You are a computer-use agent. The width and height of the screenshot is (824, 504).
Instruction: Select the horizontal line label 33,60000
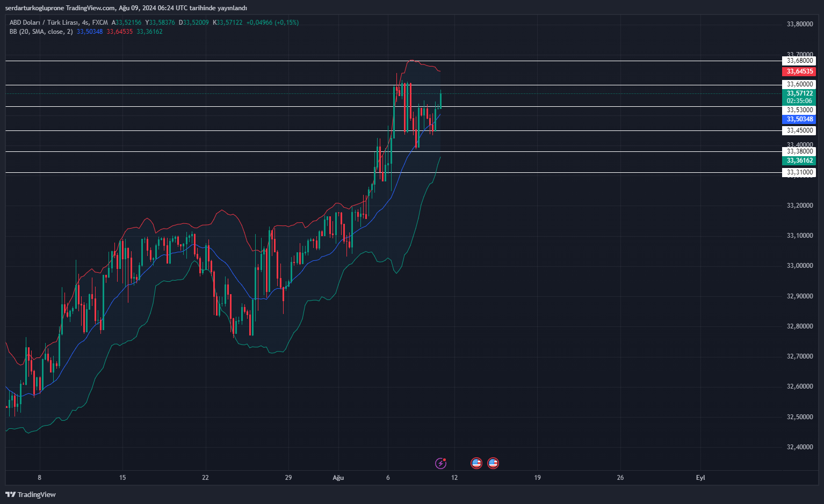click(x=799, y=84)
